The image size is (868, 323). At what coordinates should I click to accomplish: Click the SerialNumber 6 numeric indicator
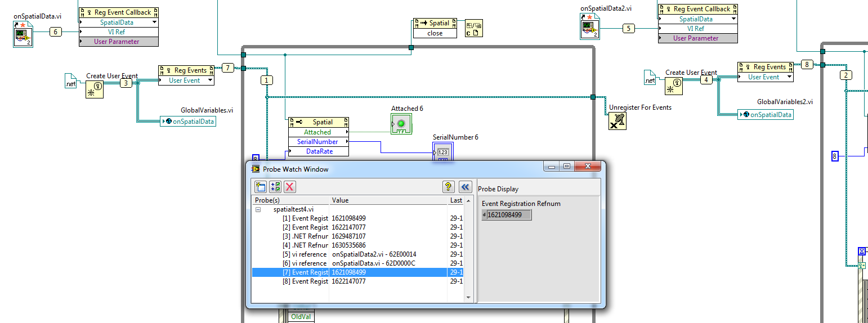[443, 151]
